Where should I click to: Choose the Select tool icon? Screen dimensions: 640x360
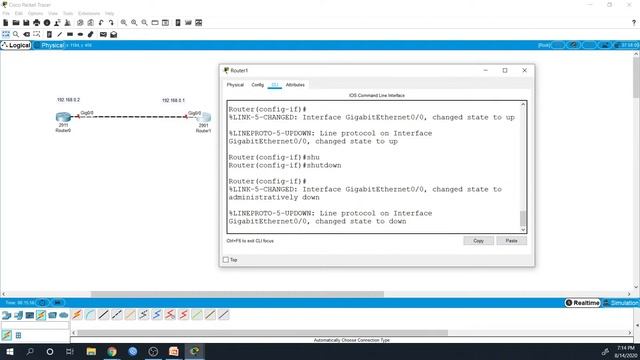point(6,34)
